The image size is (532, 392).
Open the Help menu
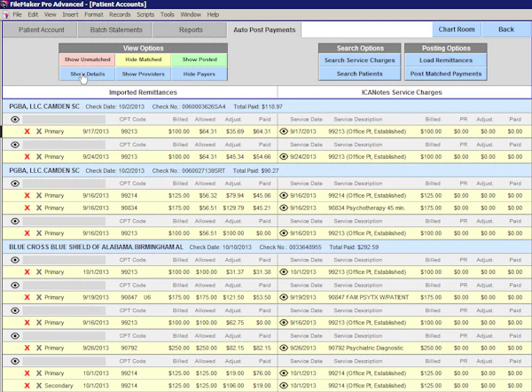213,14
